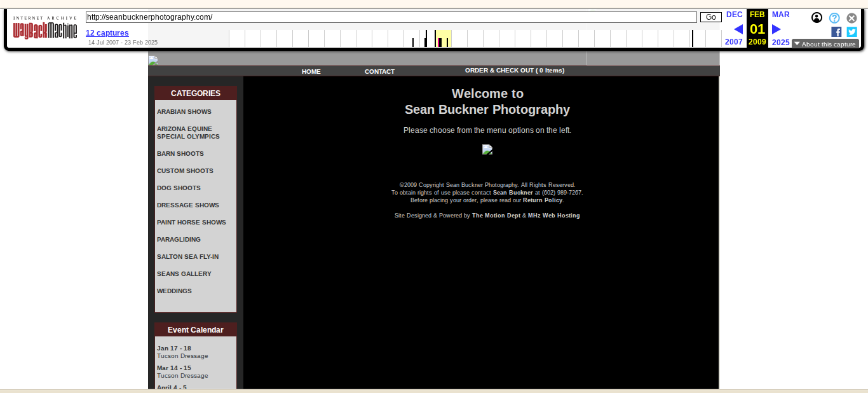Click Jan 17 - 18 event date
Viewport: 868px width, 393px height.
pyautogui.click(x=174, y=348)
